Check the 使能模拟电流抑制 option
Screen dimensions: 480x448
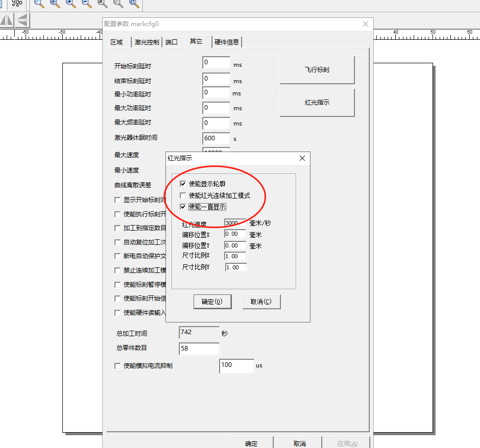coord(118,366)
